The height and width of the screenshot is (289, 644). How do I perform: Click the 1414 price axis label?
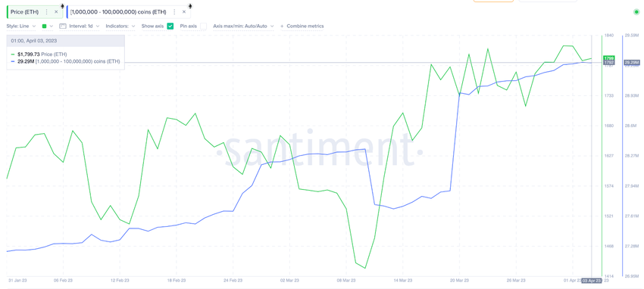609,276
